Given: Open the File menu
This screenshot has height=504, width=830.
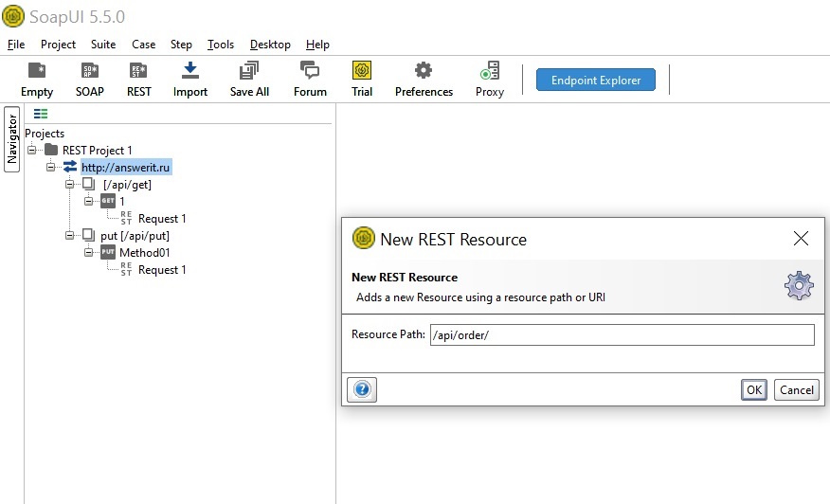Looking at the screenshot, I should pyautogui.click(x=16, y=45).
